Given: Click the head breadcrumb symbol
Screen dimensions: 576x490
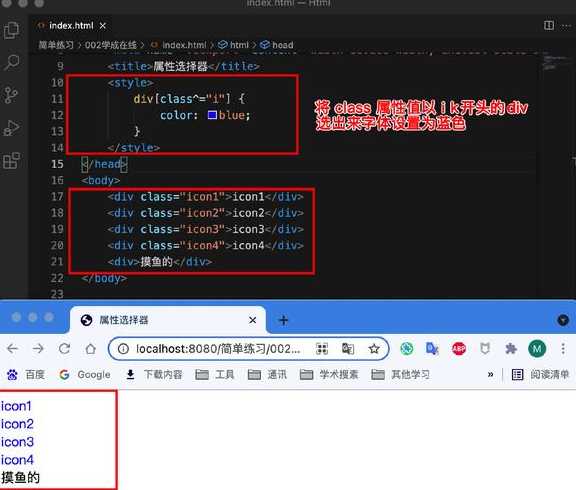Looking at the screenshot, I should [277, 45].
